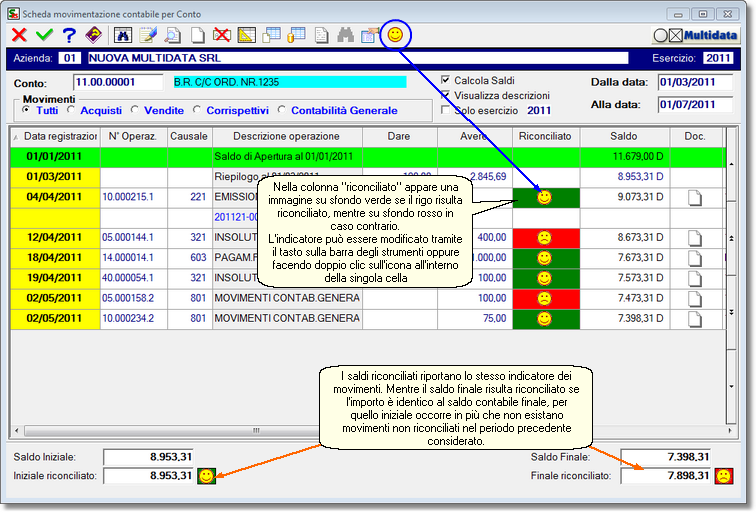Click operation number 40.000054.1

click(x=128, y=278)
